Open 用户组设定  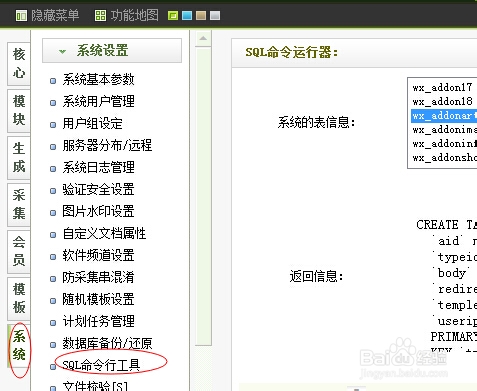click(x=92, y=124)
